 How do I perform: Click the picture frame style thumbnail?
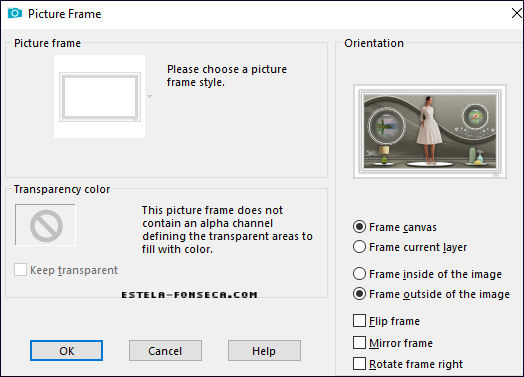[x=100, y=96]
